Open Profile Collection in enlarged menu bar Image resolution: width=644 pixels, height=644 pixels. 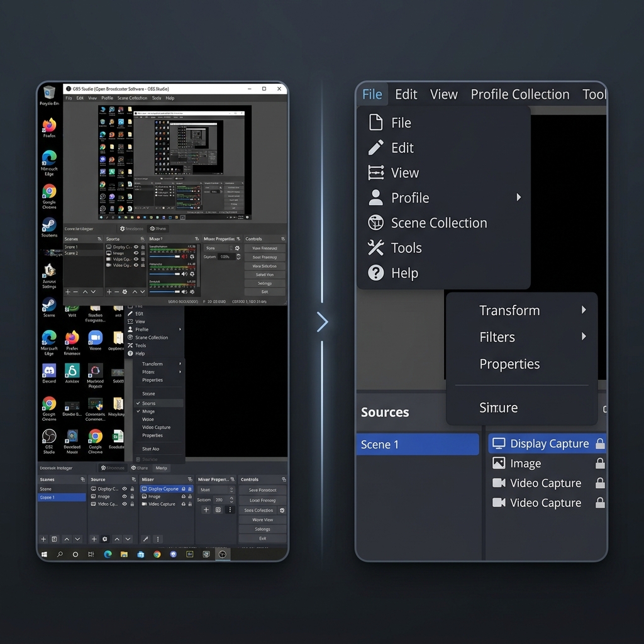pos(520,94)
